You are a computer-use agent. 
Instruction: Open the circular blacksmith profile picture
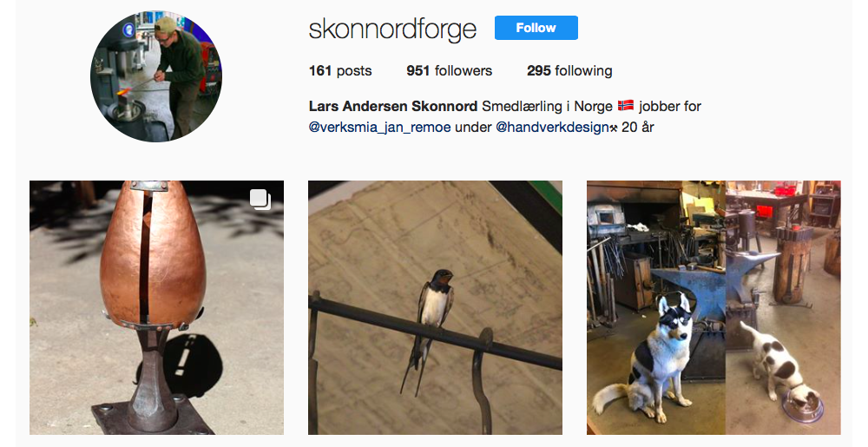tap(156, 76)
